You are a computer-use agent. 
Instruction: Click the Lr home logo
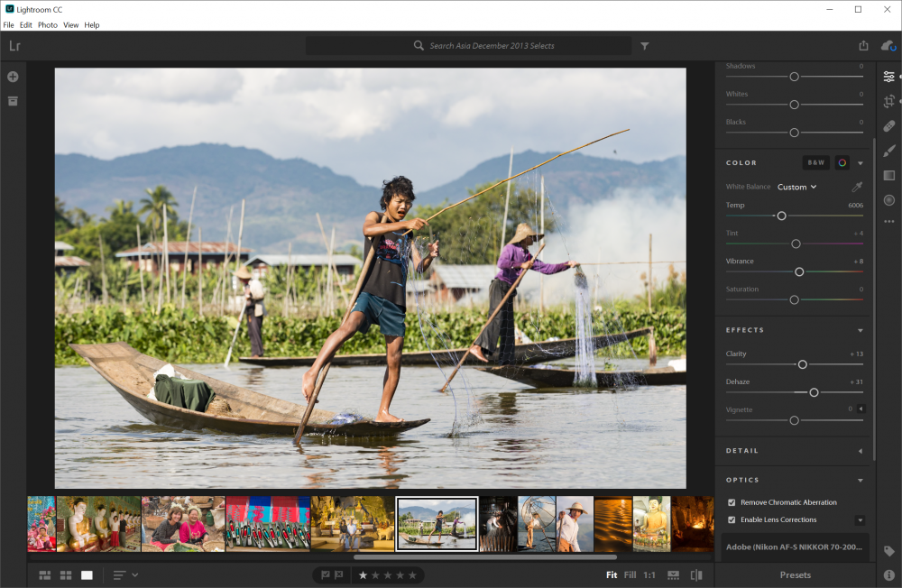14,46
